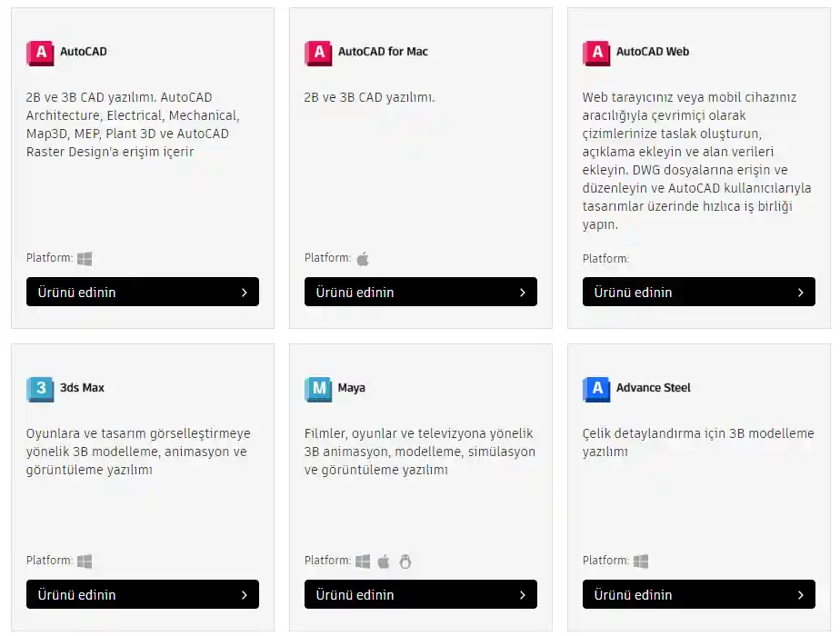Click Windows platform icon in 3ds Max card
This screenshot has height=636, width=840.
[85, 561]
